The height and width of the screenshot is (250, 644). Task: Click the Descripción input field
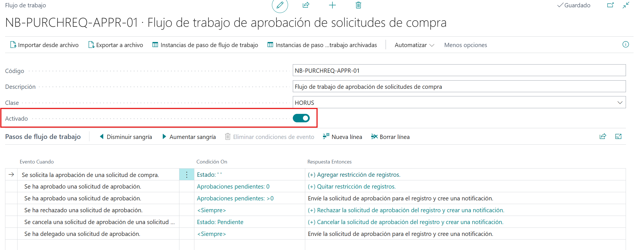click(x=459, y=87)
